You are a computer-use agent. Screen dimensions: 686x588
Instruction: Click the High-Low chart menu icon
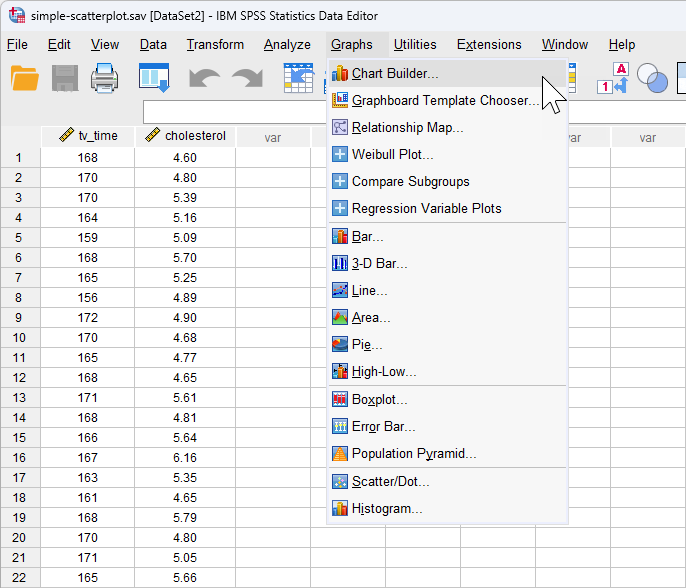(x=340, y=371)
